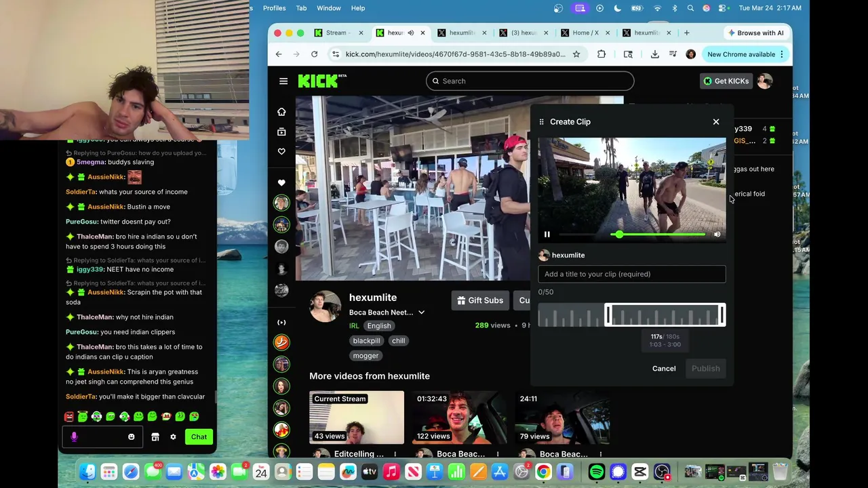This screenshot has height=488, width=868.
Task: Click the Wi-Fi icon in menu bar
Action: 657,8
